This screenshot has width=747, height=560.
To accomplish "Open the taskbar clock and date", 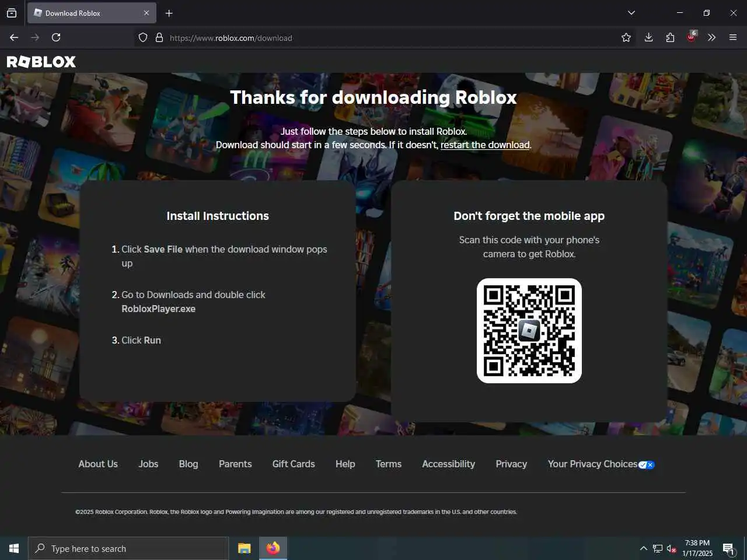I will pos(697,548).
